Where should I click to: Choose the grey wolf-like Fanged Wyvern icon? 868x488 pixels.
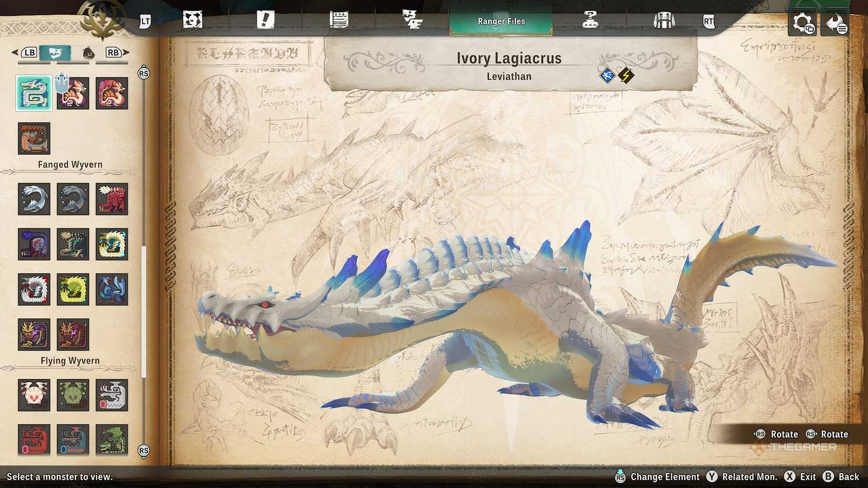coord(73,199)
